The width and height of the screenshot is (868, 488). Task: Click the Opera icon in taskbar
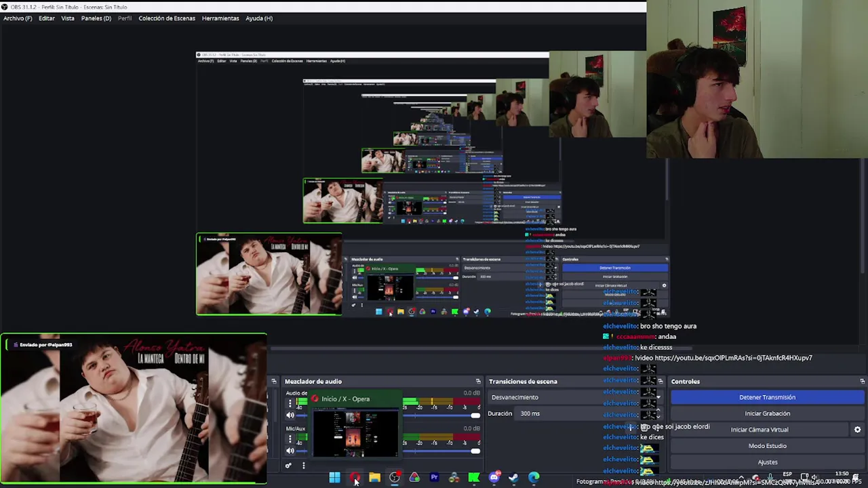(355, 478)
